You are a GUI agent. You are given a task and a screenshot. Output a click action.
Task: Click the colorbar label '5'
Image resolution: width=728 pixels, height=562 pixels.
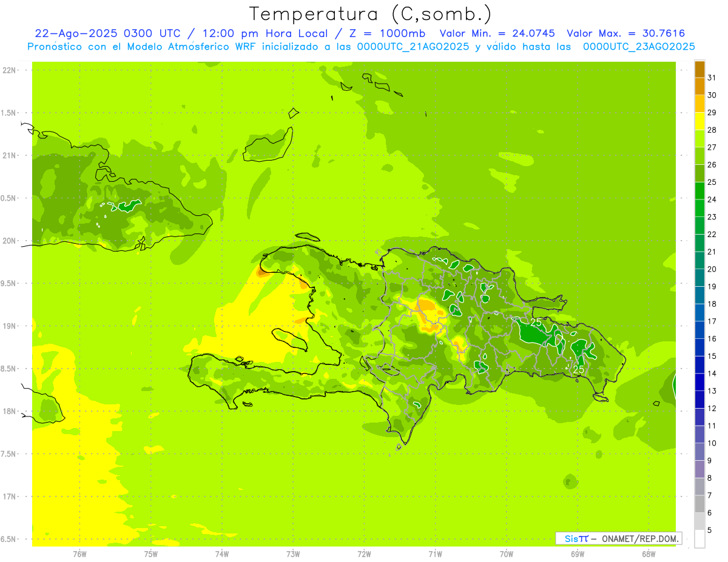[x=710, y=530]
